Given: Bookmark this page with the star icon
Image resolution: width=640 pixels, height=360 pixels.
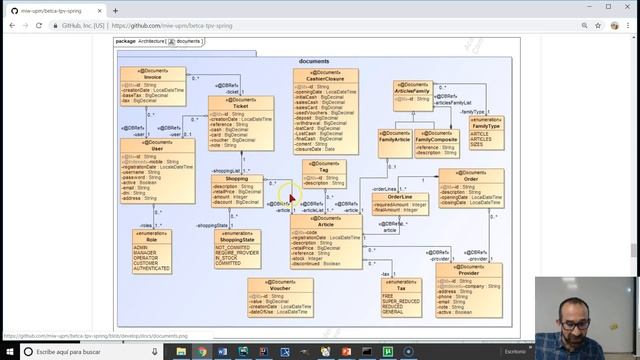Looking at the screenshot, I should coord(598,25).
